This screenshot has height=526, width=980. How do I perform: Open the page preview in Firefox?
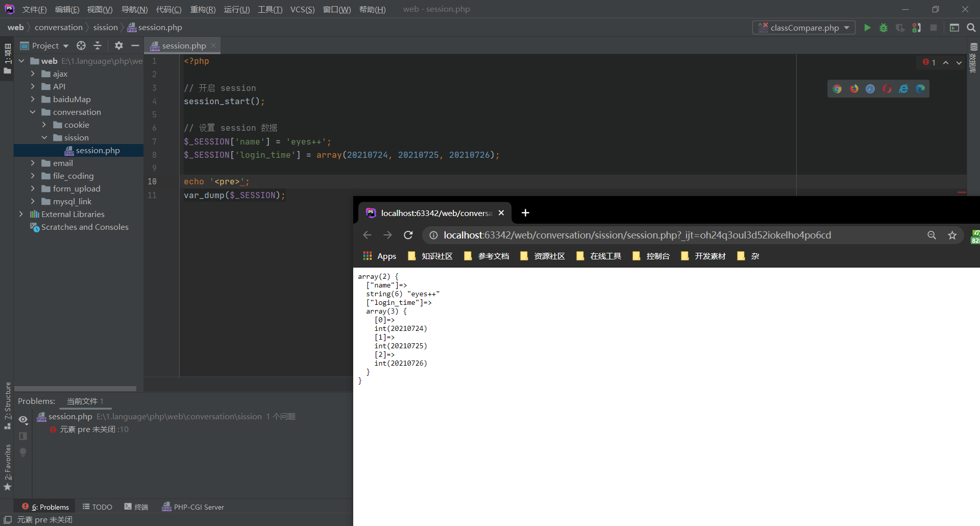854,88
